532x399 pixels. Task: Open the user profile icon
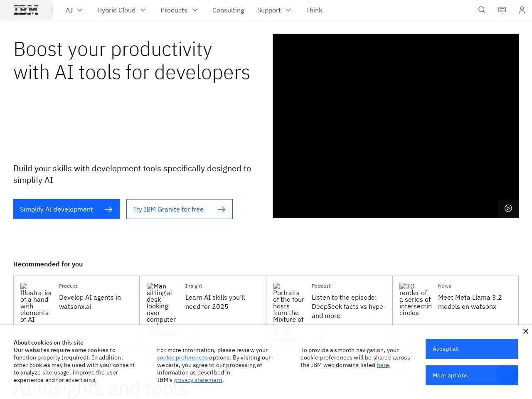coord(522,10)
